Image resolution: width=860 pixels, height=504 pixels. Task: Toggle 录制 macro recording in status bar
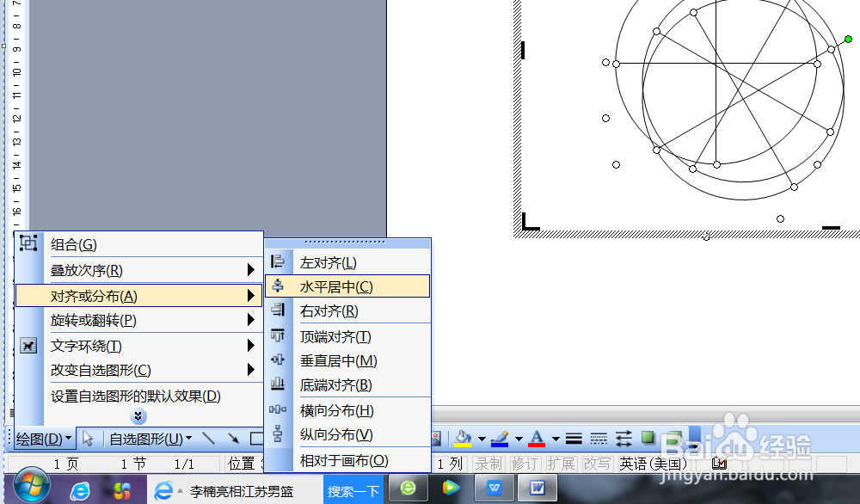pos(488,463)
